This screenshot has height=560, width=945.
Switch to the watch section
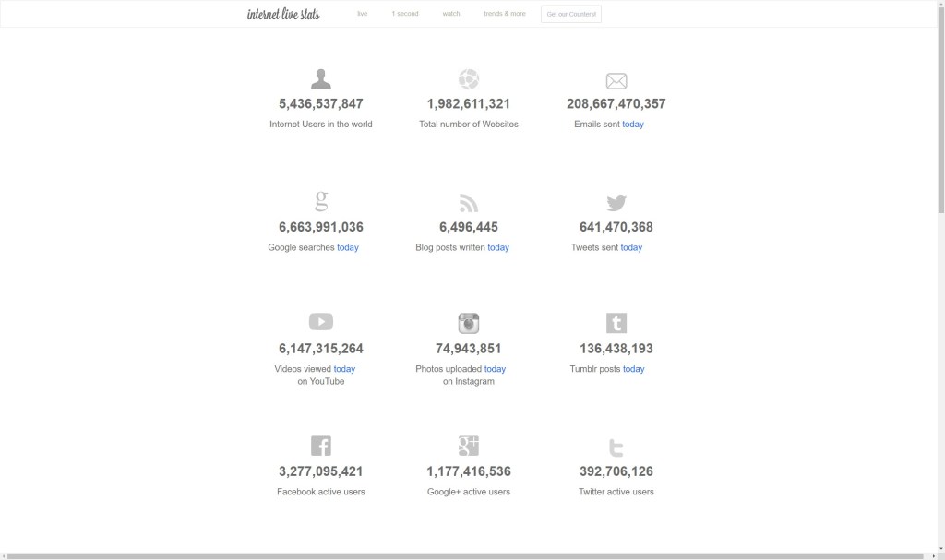(x=451, y=13)
